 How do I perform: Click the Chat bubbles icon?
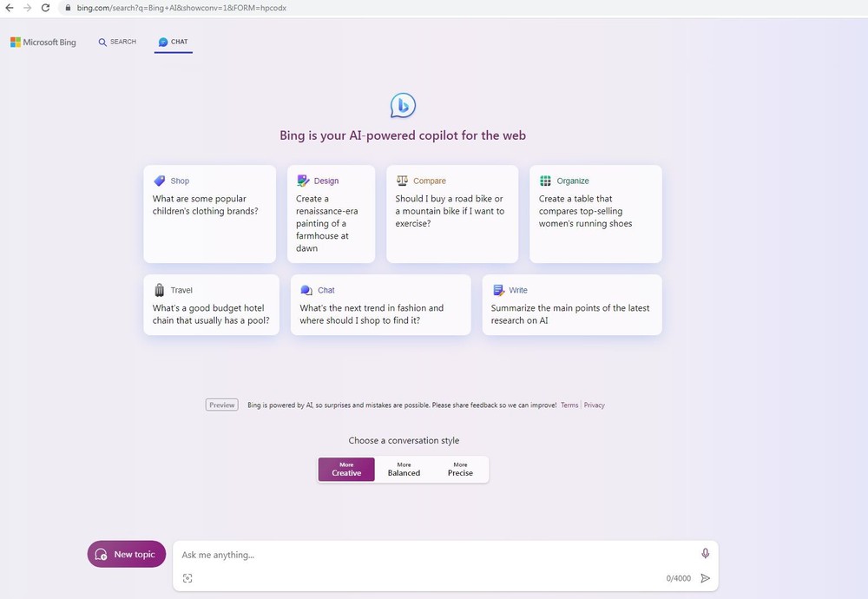(x=306, y=290)
